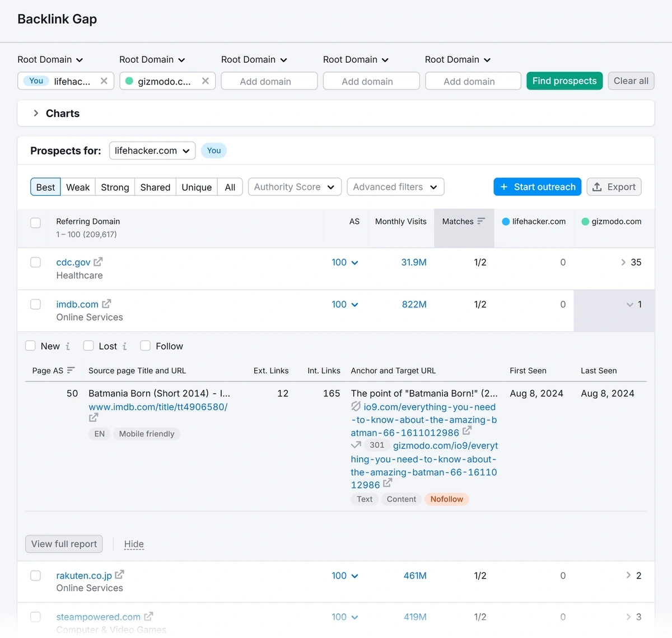Select the Unique tab
Image resolution: width=672 pixels, height=638 pixels.
[x=197, y=187]
